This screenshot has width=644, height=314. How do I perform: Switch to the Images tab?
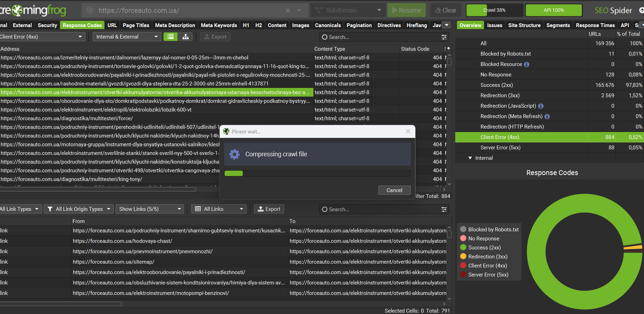click(x=300, y=25)
